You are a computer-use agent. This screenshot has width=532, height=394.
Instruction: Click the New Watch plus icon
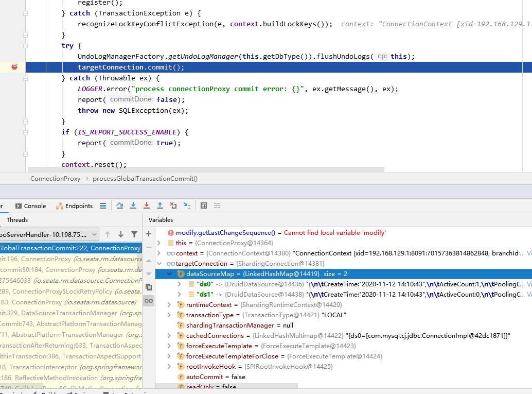[149, 234]
